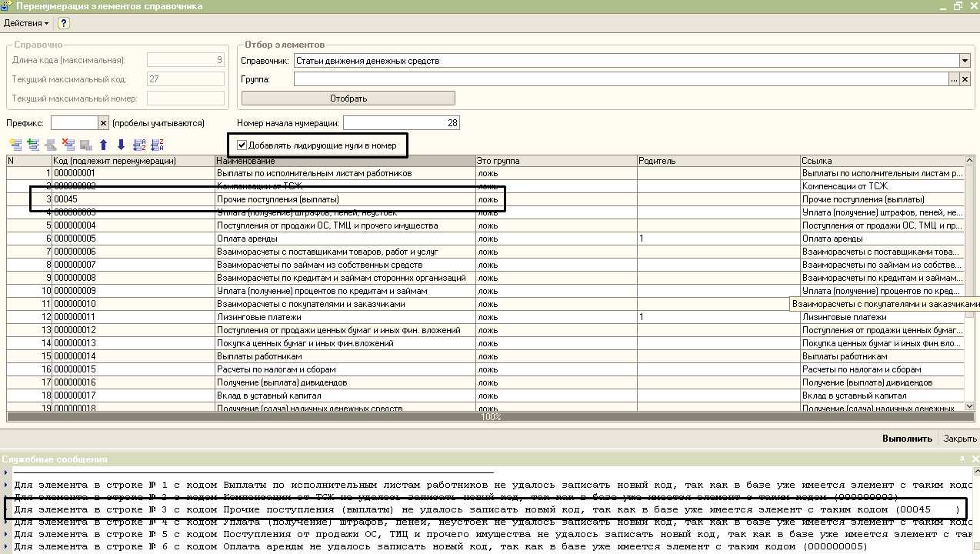Click into the Группа input field

coord(621,78)
